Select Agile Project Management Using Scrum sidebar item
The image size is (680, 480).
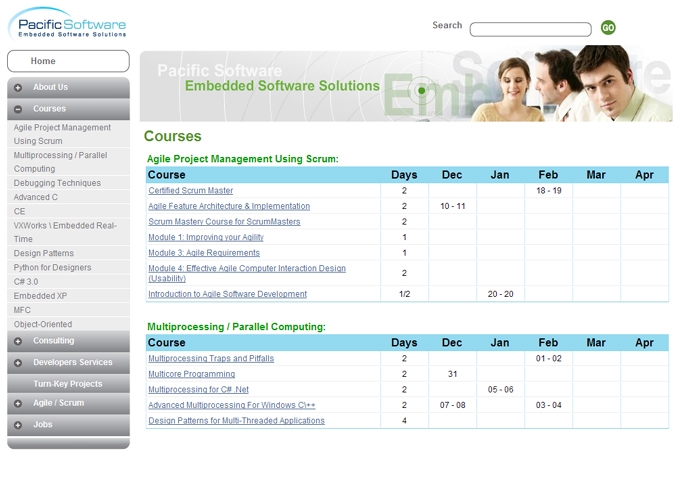[x=68, y=134]
